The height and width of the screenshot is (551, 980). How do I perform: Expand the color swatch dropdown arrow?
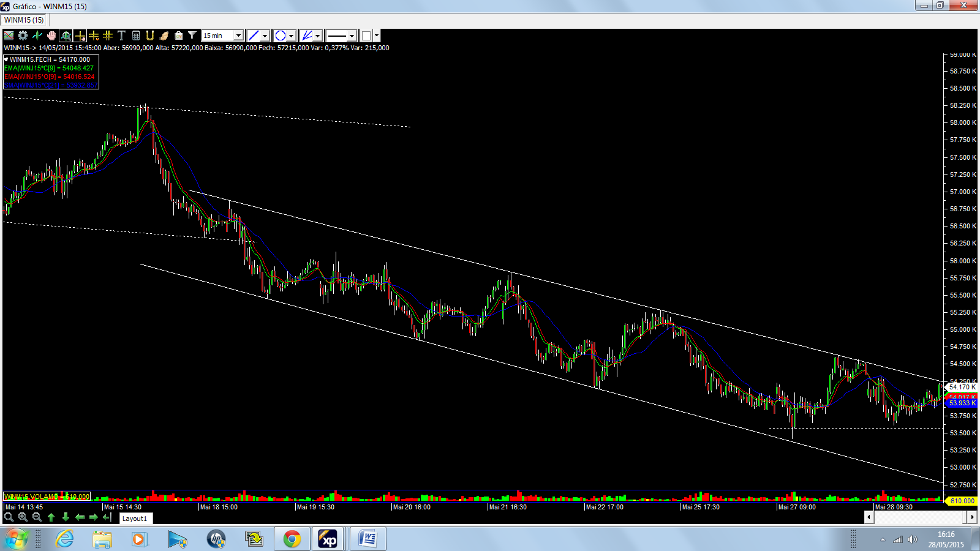click(x=377, y=36)
